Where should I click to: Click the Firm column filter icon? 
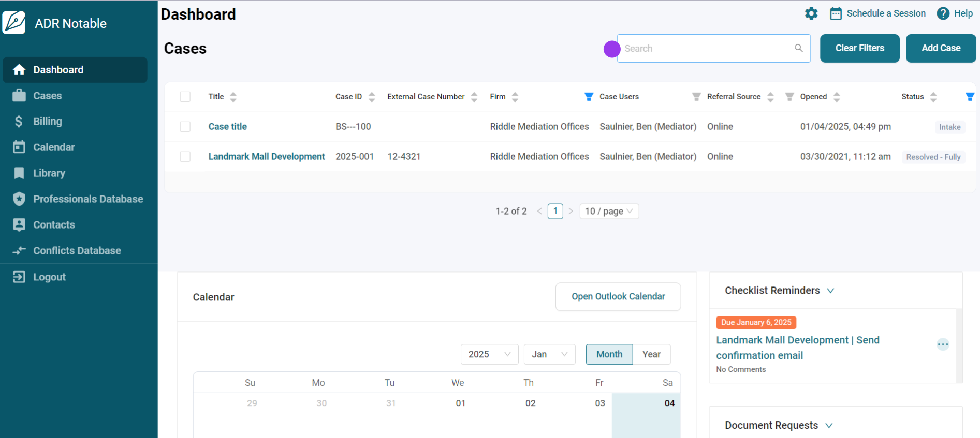point(589,97)
